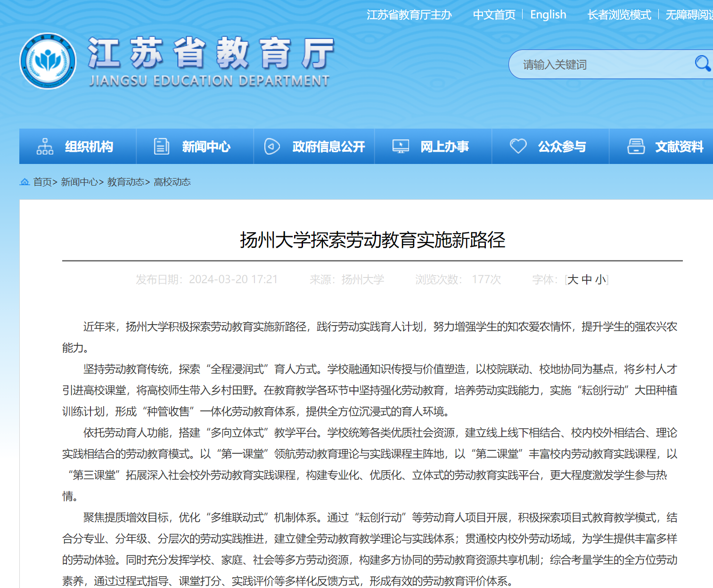Click the 网上办事 monitor icon
Screen dimensions: 713x588
401,147
